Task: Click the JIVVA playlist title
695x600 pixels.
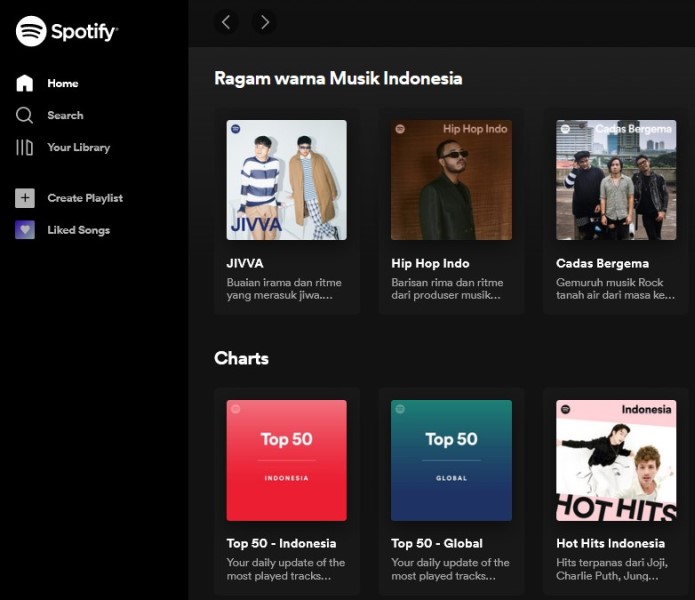Action: tap(245, 263)
